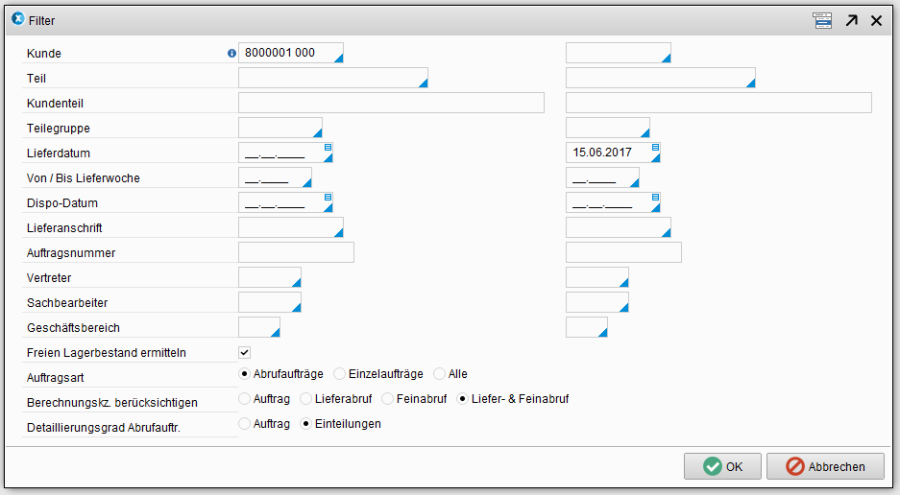The image size is (900, 495).
Task: Open calendar picker for right Dispo-Datum field
Action: 656,198
